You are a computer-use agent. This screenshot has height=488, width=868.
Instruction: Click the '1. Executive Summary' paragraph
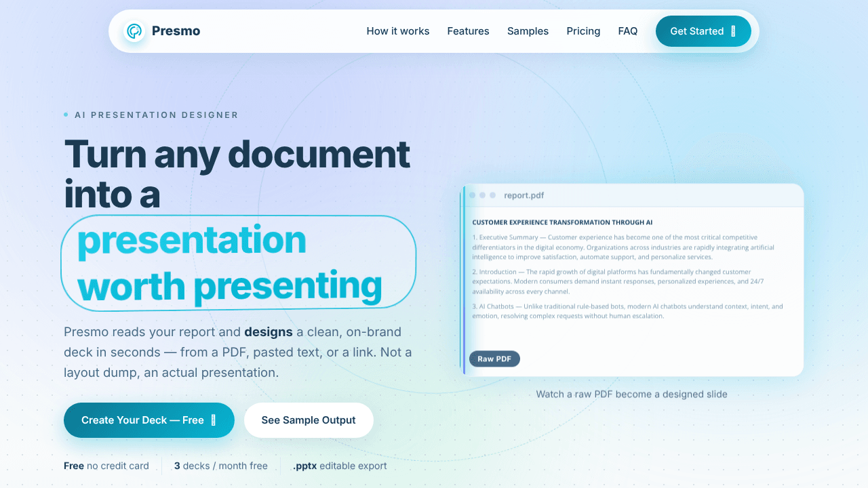[623, 247]
